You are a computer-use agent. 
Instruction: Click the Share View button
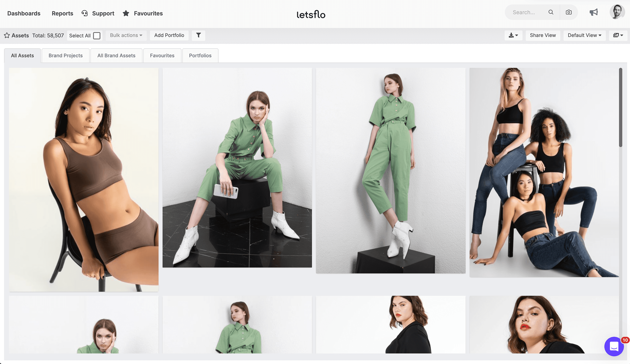542,35
